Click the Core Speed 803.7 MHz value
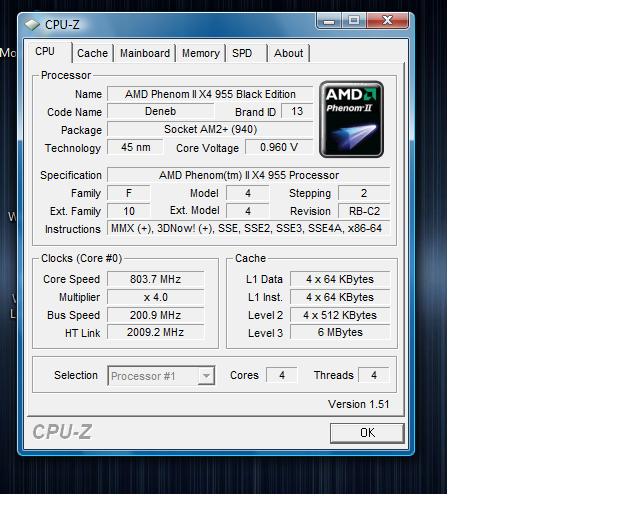 coord(156,279)
